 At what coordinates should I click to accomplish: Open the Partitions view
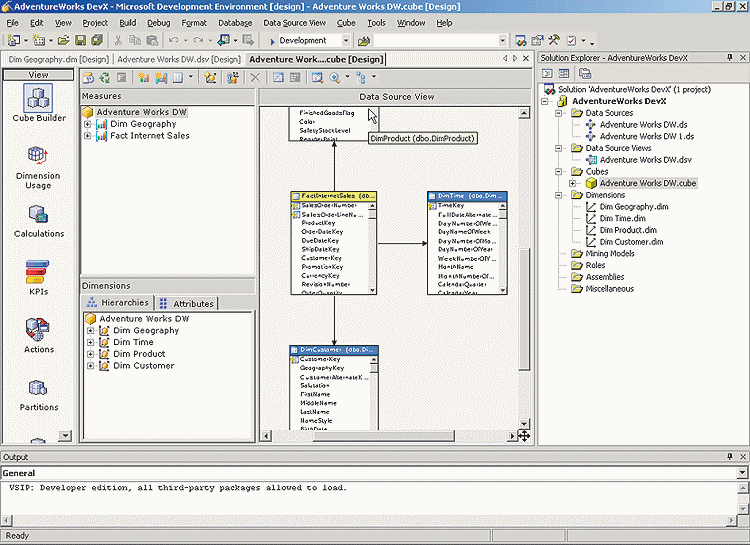click(x=38, y=396)
